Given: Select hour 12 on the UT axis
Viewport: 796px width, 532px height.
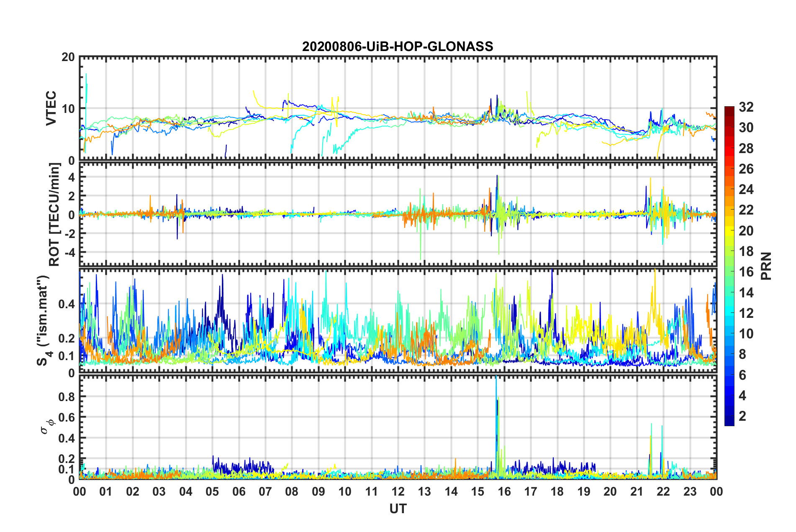Looking at the screenshot, I should (398, 492).
